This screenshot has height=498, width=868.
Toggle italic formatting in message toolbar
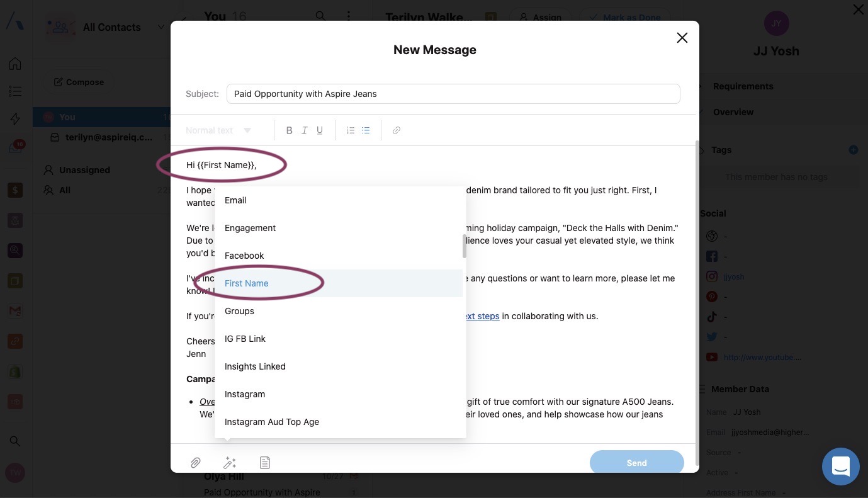point(305,130)
